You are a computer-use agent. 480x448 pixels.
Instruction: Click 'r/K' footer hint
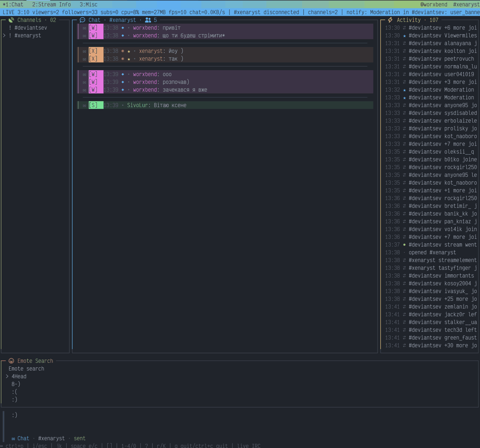tap(161, 446)
